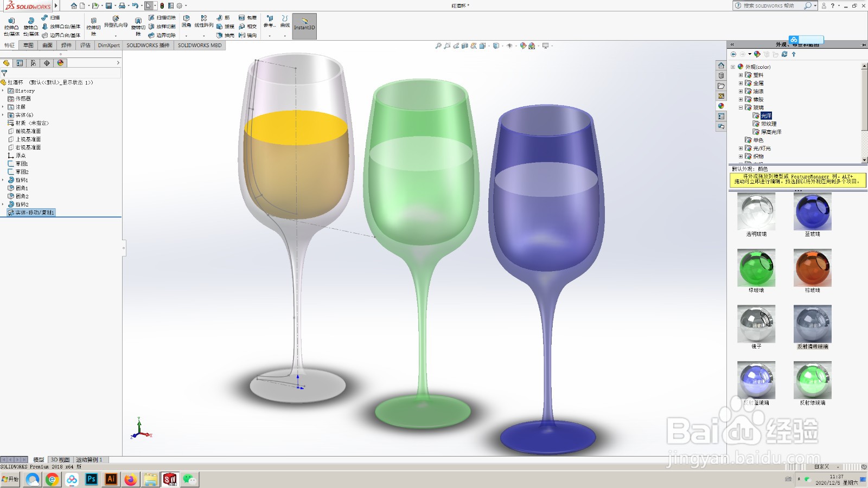The image size is (868, 488).
Task: Expand the 光/灯光 (Lights) folder
Action: 741,149
